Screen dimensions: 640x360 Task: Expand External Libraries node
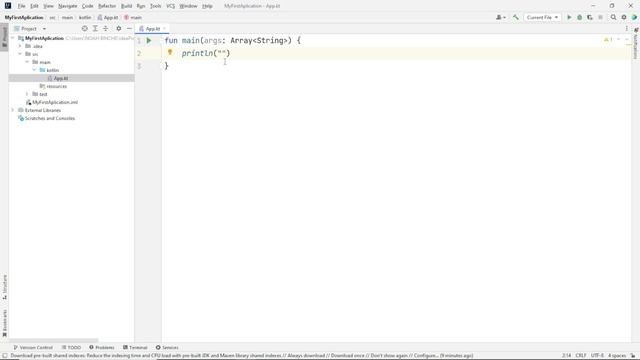(x=13, y=110)
